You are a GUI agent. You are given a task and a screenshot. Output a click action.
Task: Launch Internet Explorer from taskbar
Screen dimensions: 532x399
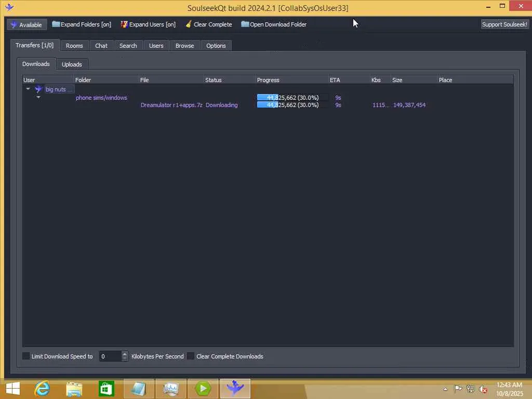[43, 389]
